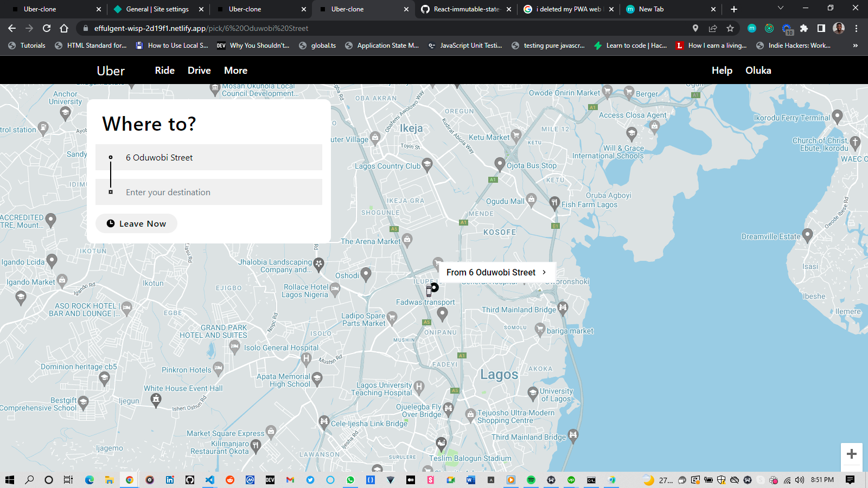Click the University of Lagos map pin
The height and width of the screenshot is (488, 868).
point(532,393)
